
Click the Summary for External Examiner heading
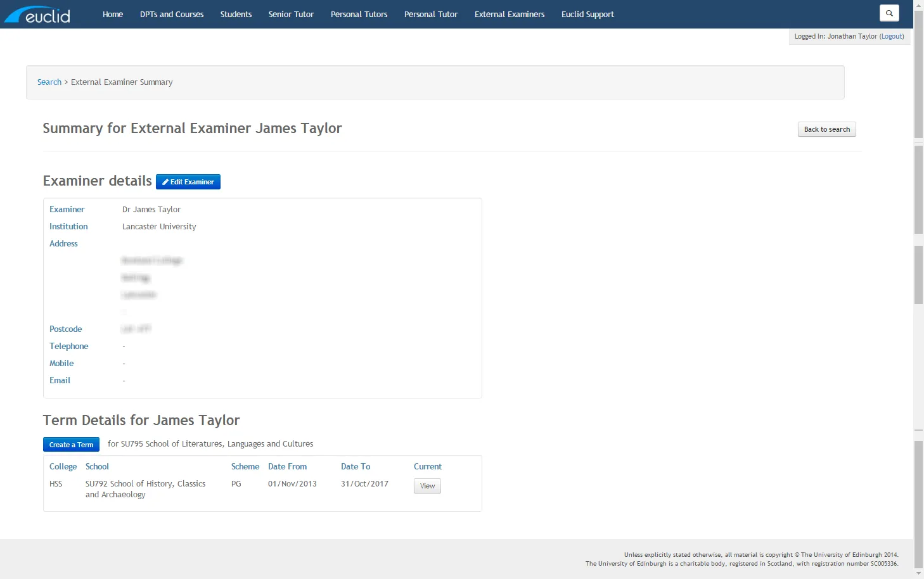click(192, 129)
